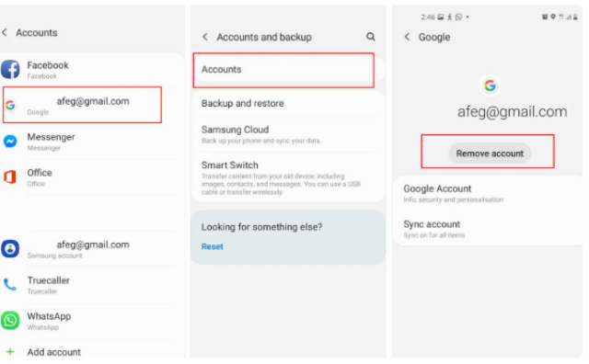Open the Samsung account icon
The height and width of the screenshot is (364, 589).
(x=10, y=249)
